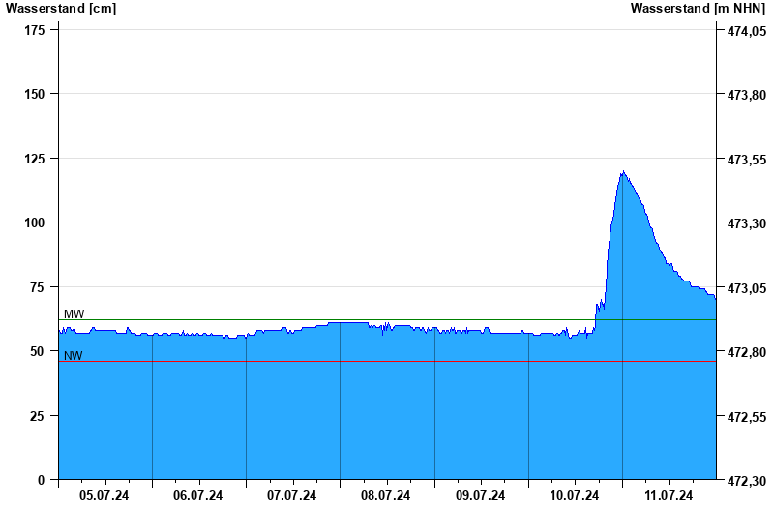Click the Wasserstand [m NHN] axis title
Viewport: 774px width, 532px height.
point(698,9)
